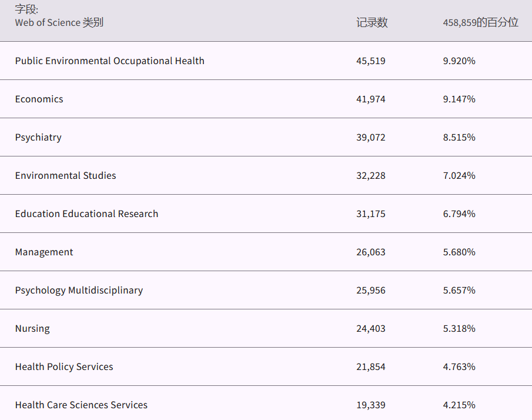This screenshot has height=420, width=532.
Task: Select the Psychology Multidisciplinary entry
Action: tap(79, 290)
